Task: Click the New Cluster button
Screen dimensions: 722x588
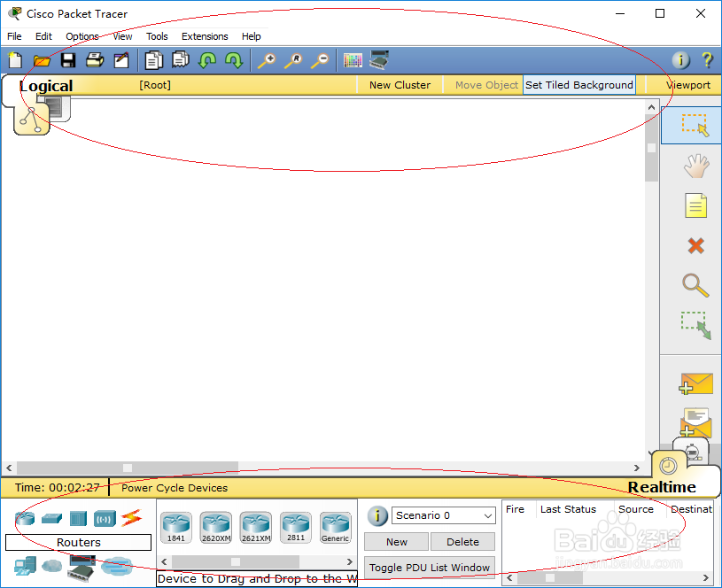Action: 400,85
